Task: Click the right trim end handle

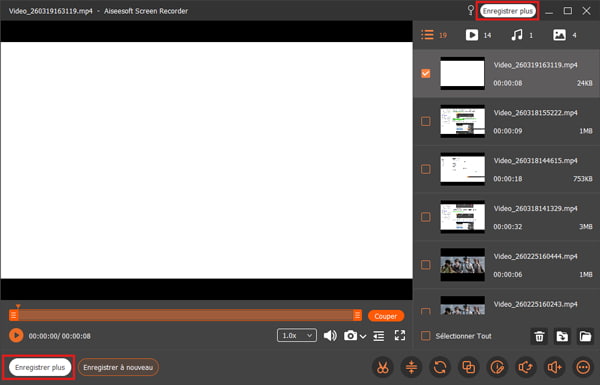Action: (x=357, y=315)
